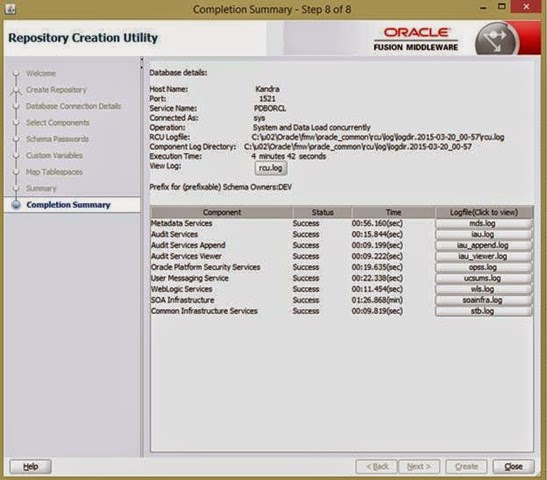This screenshot has height=480, width=547.
Task: Click the greyed Back button
Action: tap(376, 467)
